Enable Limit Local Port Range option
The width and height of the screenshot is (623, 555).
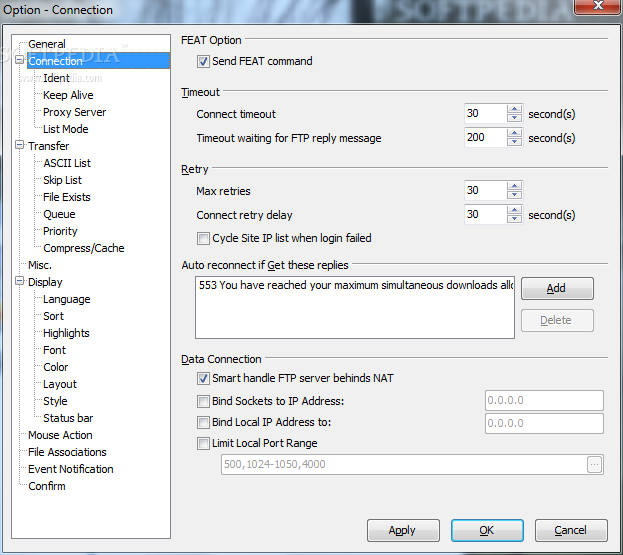click(204, 444)
